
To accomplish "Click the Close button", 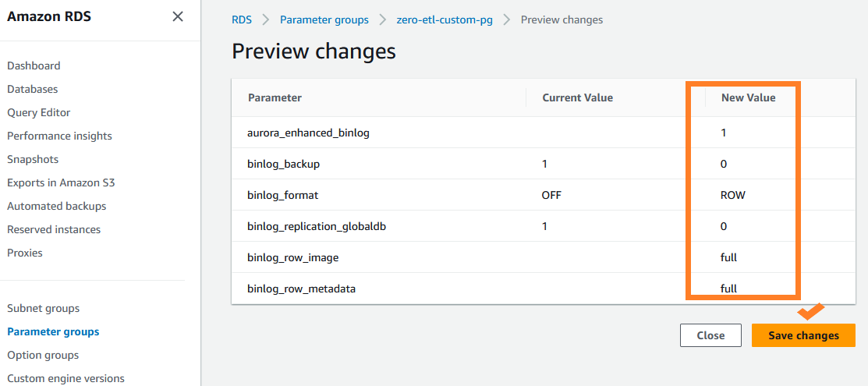I will pyautogui.click(x=710, y=335).
